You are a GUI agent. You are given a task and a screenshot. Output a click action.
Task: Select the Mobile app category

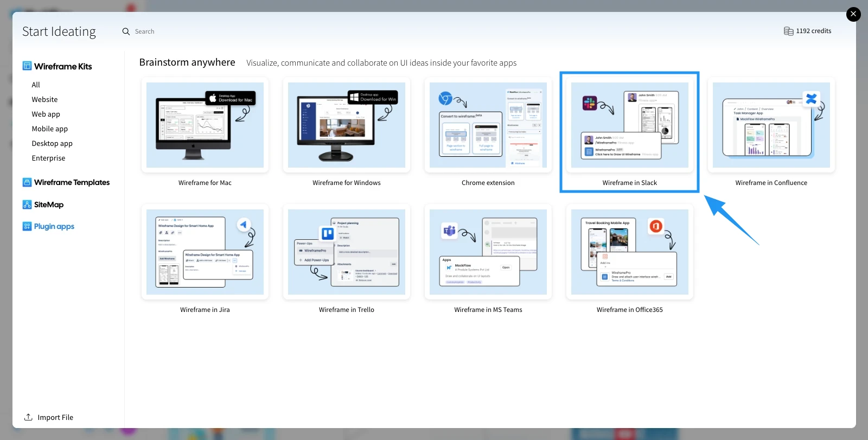[x=50, y=129]
